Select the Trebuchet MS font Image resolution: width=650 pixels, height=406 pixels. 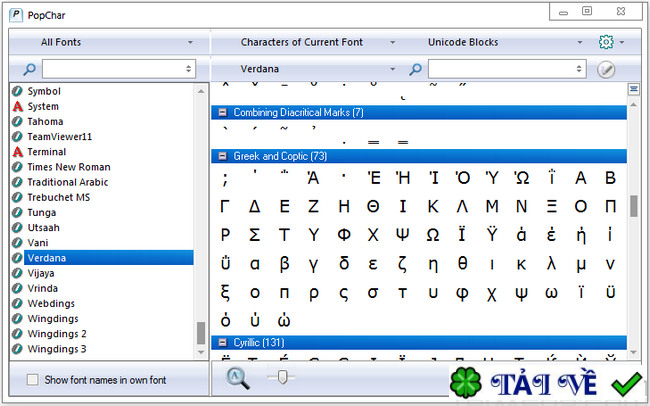[58, 197]
